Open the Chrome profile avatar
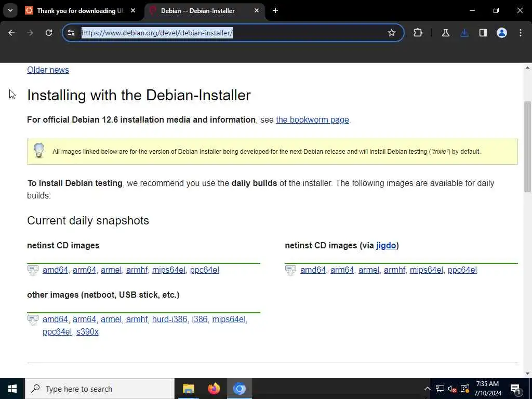Screen dimensions: 532x399 [502, 33]
